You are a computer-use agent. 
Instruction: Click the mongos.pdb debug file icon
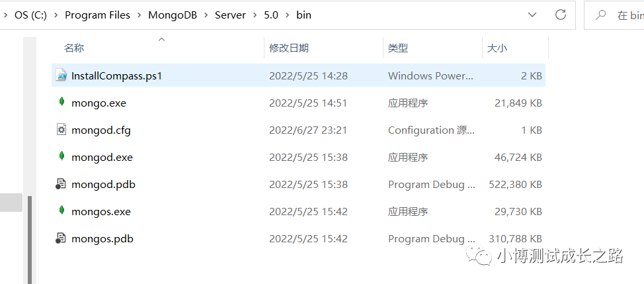tap(61, 238)
